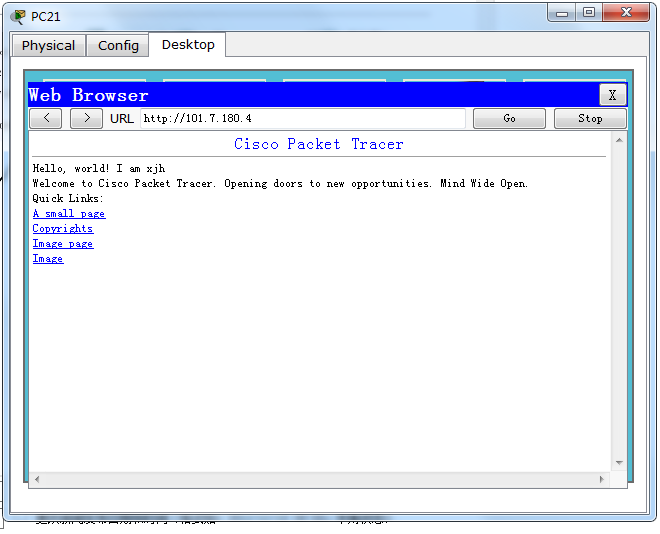Click the Go button
This screenshot has width=660, height=534.
[x=509, y=118]
